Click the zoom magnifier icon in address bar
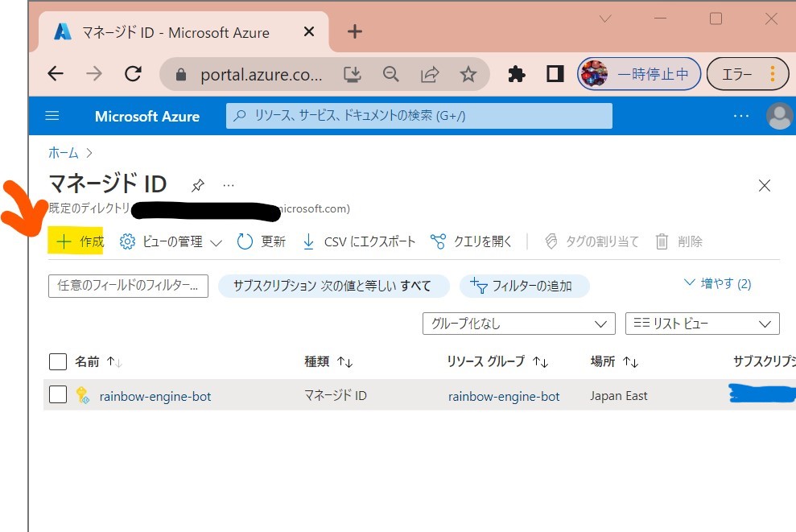 (390, 75)
